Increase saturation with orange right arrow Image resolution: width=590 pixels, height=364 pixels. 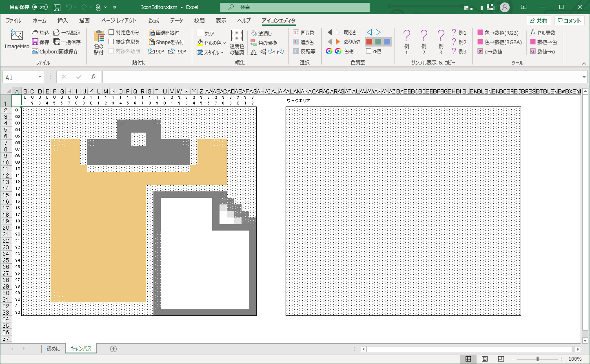click(338, 42)
